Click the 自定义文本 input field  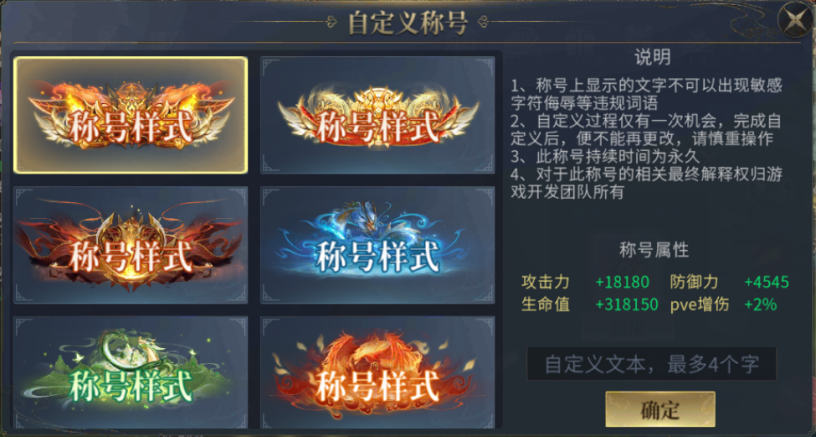[651, 364]
